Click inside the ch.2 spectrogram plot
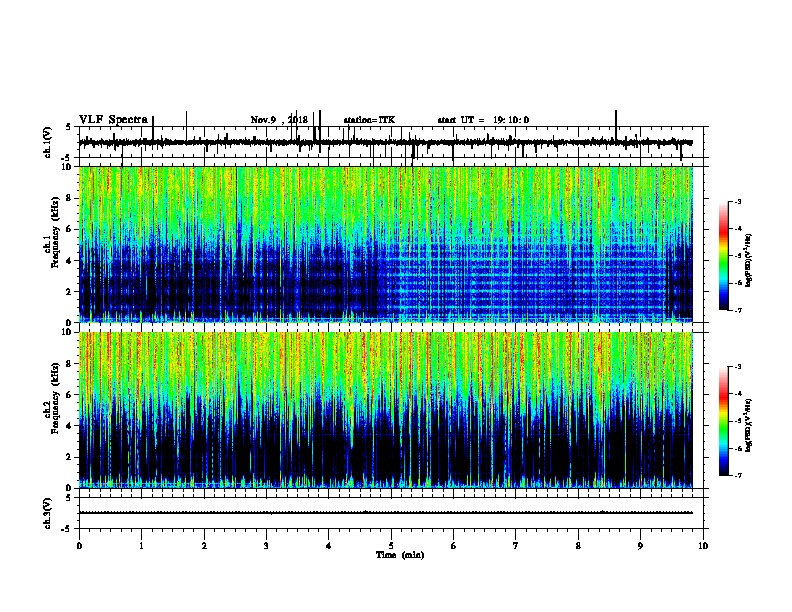The height and width of the screenshot is (612, 792). click(385, 410)
